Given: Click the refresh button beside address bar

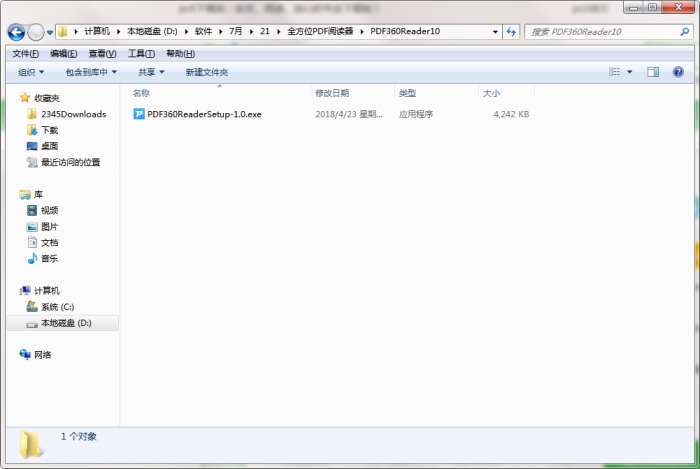Looking at the screenshot, I should click(511, 32).
